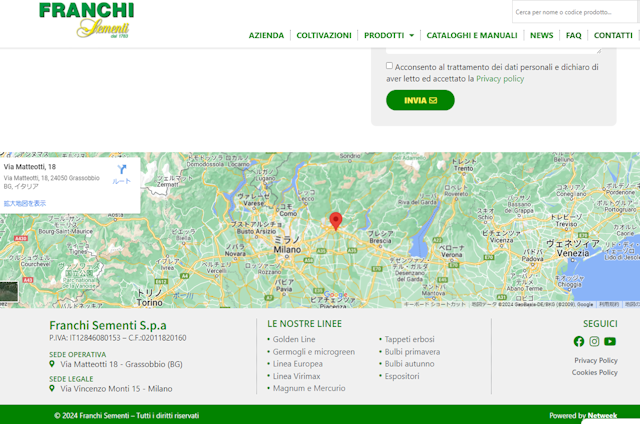Open the Bulbi autunno link
The height and width of the screenshot is (424, 640).
coord(409,364)
